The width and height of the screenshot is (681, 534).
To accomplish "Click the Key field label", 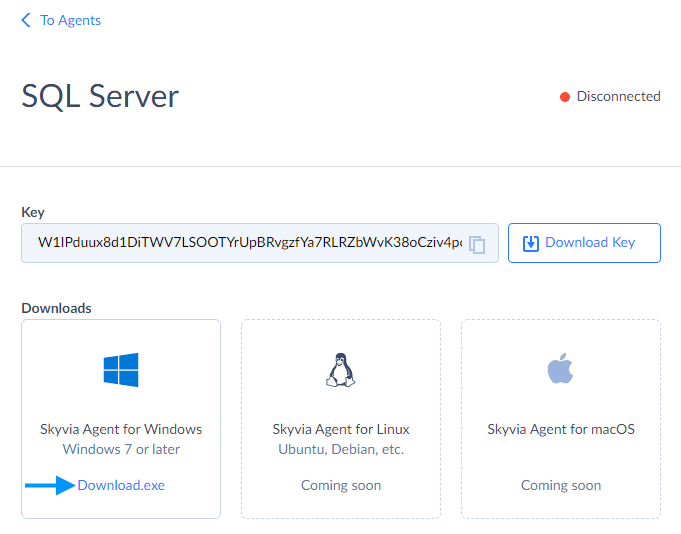I will click(33, 212).
